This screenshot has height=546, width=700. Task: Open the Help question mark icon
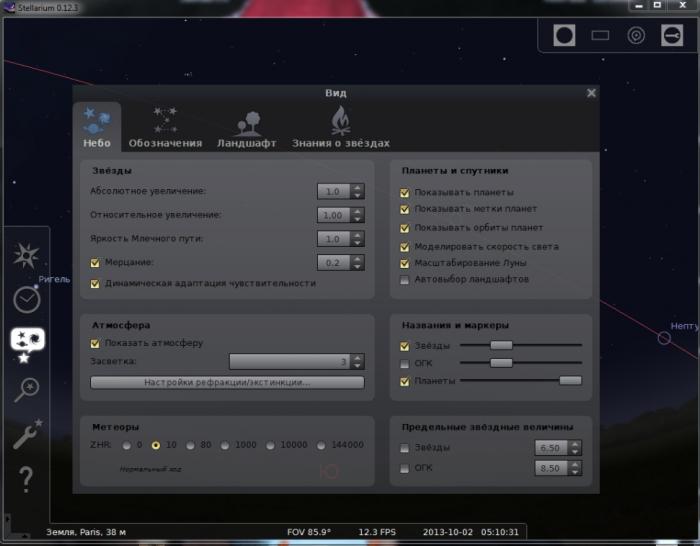[26, 479]
